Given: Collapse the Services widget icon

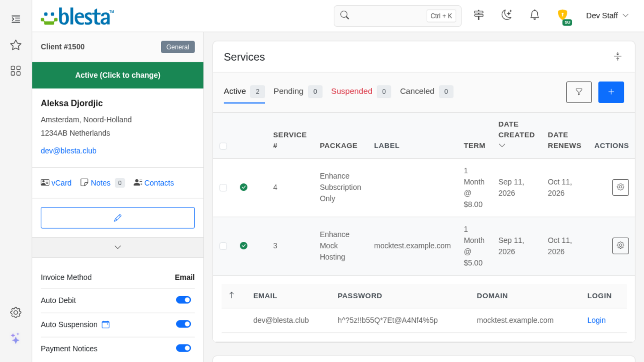Looking at the screenshot, I should point(618,56).
